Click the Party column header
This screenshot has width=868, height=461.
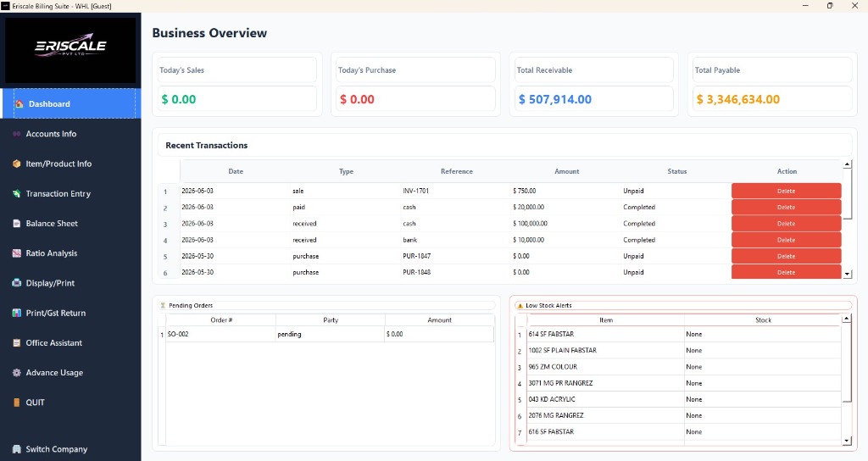pyautogui.click(x=331, y=319)
